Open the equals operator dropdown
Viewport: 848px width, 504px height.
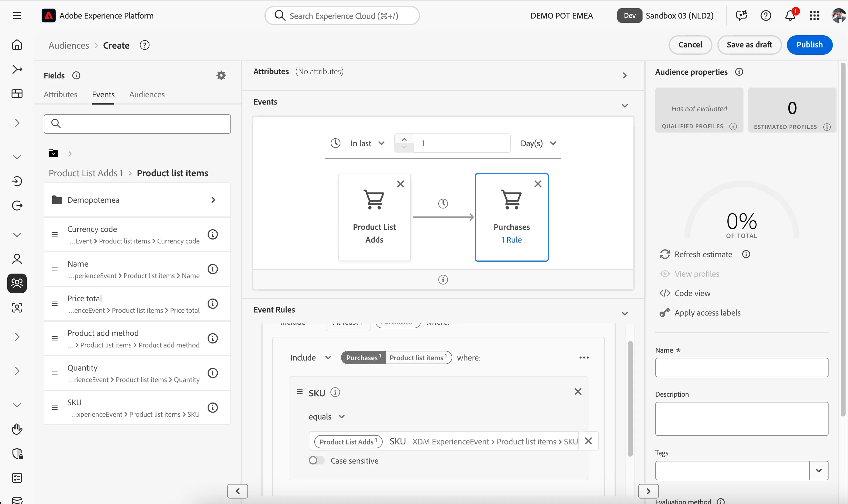click(326, 417)
